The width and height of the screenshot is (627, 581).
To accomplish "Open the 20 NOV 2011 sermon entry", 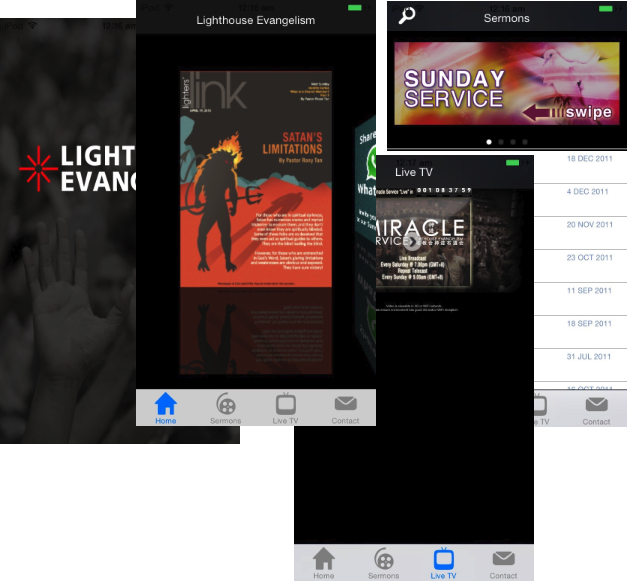I will [589, 224].
